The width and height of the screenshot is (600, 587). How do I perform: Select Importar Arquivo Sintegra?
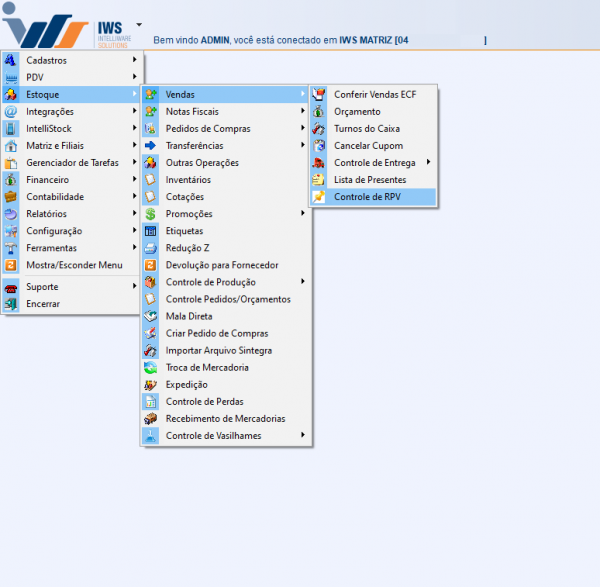point(218,350)
